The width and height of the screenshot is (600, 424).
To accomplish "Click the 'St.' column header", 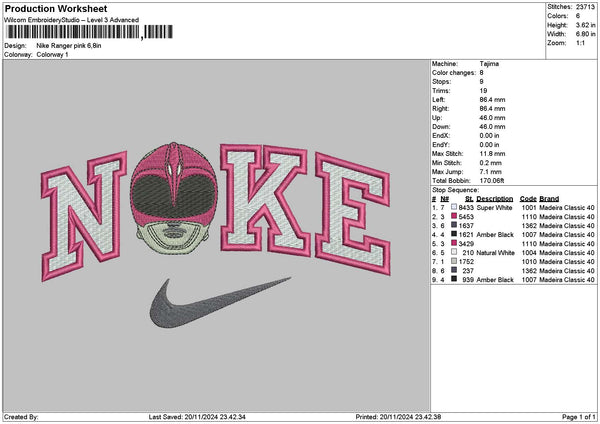I will [469, 199].
